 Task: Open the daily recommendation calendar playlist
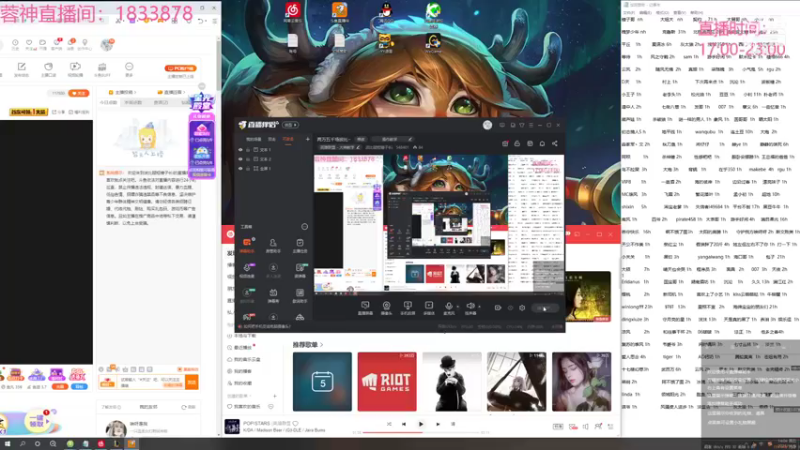tap(322, 382)
